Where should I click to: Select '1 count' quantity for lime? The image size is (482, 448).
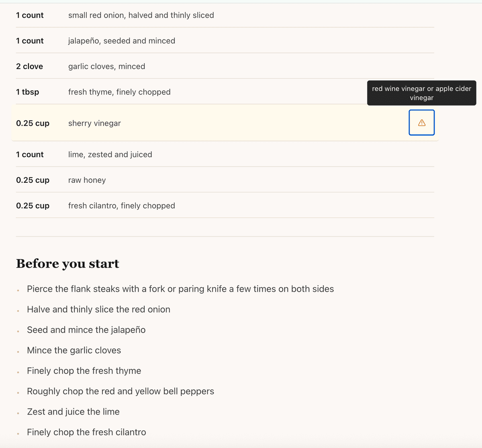[30, 154]
